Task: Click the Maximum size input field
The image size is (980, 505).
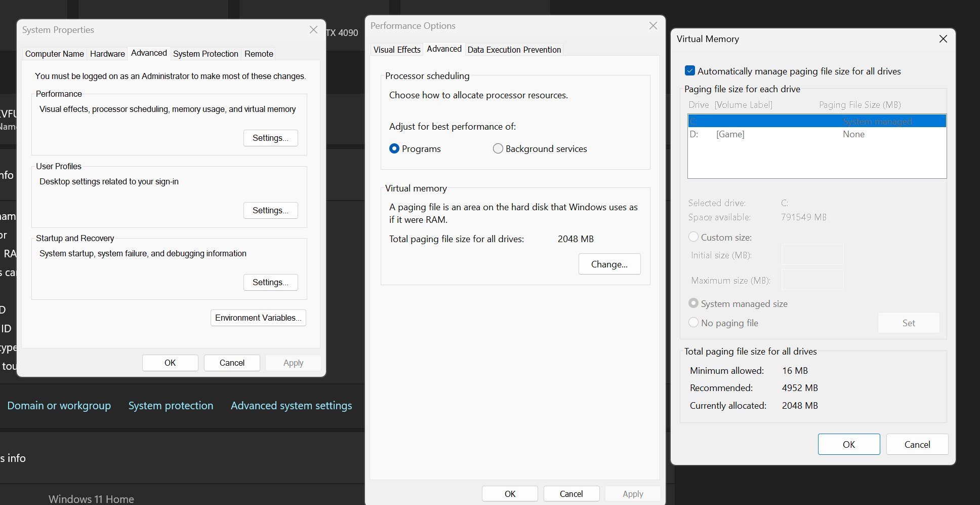Action: click(x=812, y=280)
